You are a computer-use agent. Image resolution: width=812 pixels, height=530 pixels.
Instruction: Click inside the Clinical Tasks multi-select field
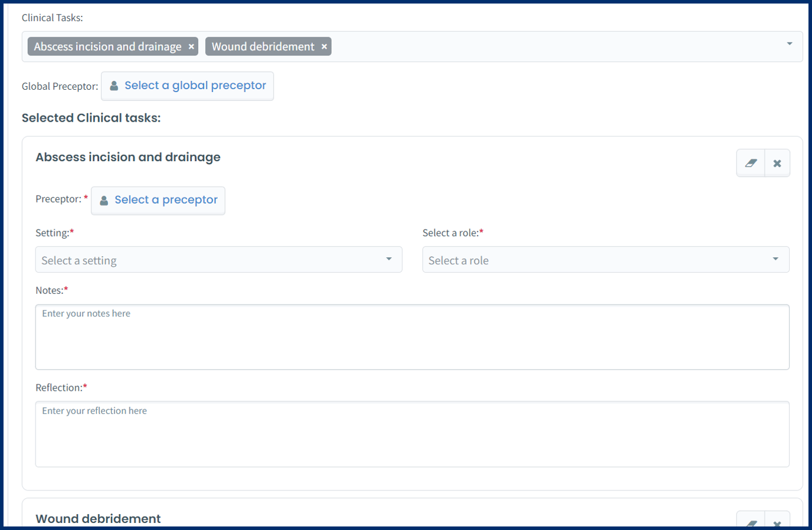click(x=531, y=46)
